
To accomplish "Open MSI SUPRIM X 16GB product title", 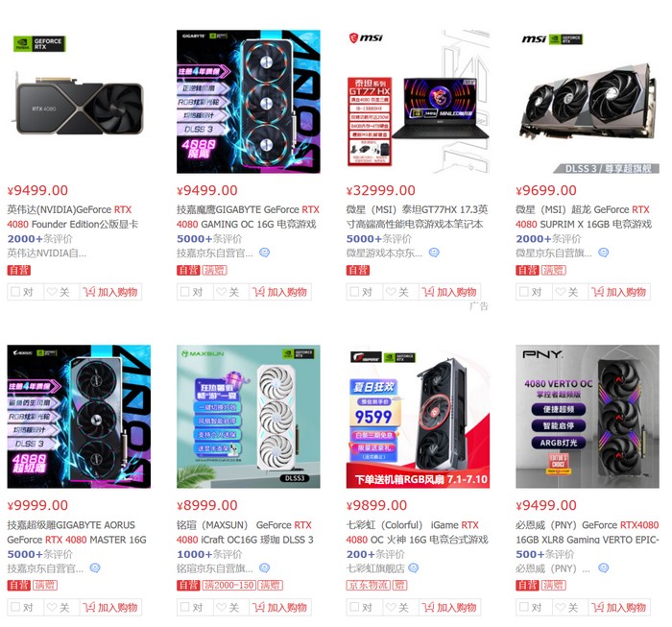I will pyautogui.click(x=584, y=217).
